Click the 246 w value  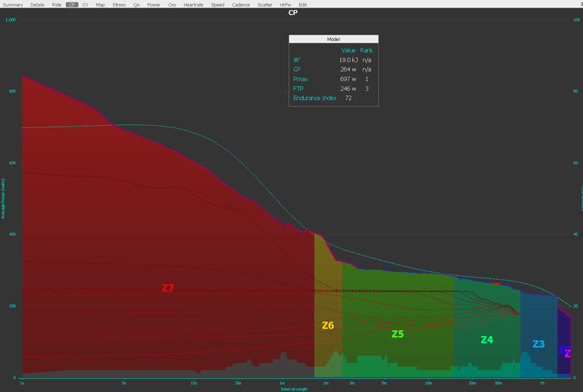(348, 89)
